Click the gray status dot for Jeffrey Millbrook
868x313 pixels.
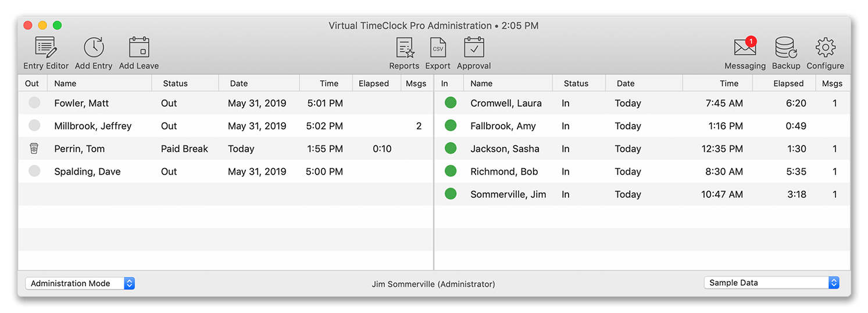click(34, 126)
